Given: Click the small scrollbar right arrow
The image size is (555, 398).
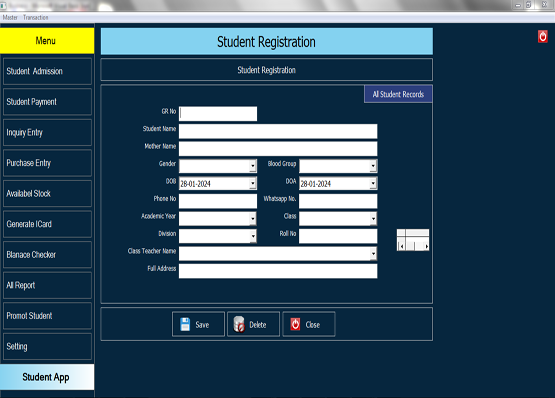Looking at the screenshot, I should click(427, 246).
